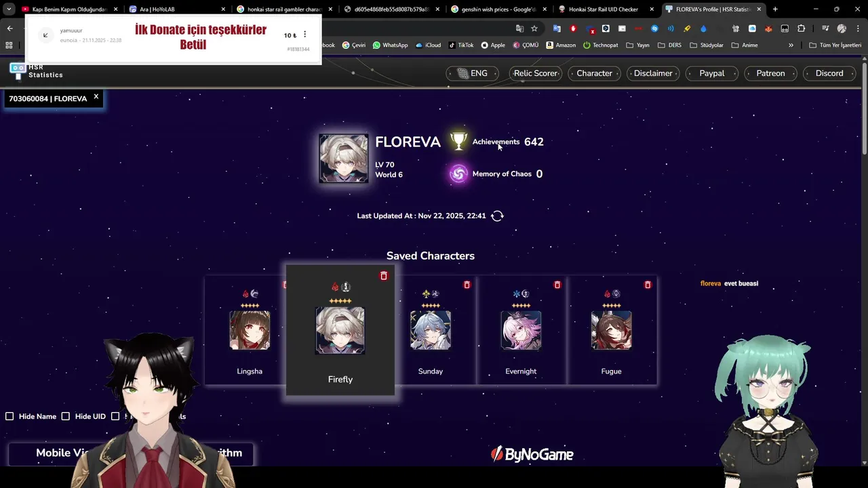
Task: Toggle the Hide Name checkbox
Action: 9,416
